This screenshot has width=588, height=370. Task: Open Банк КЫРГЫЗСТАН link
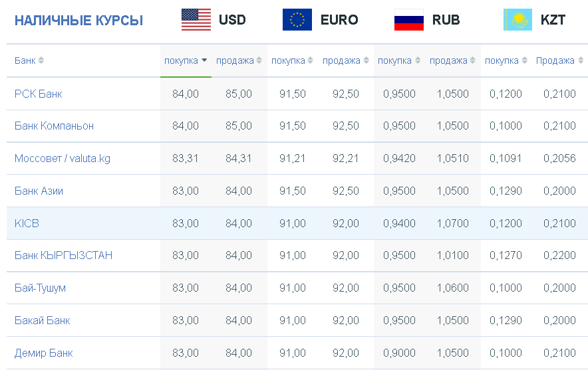63,255
